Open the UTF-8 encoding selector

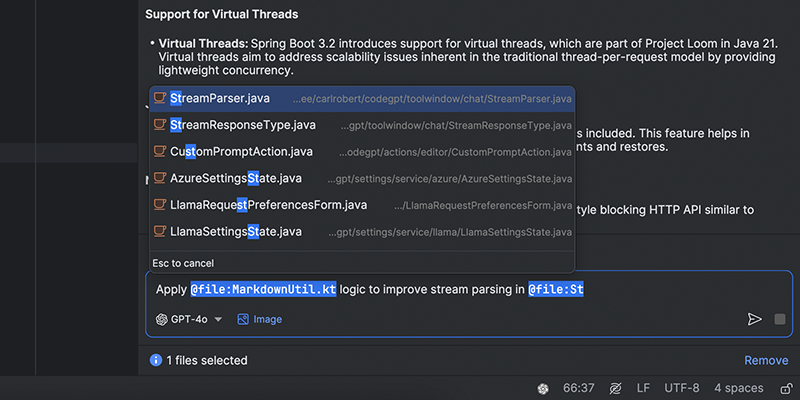(681, 388)
